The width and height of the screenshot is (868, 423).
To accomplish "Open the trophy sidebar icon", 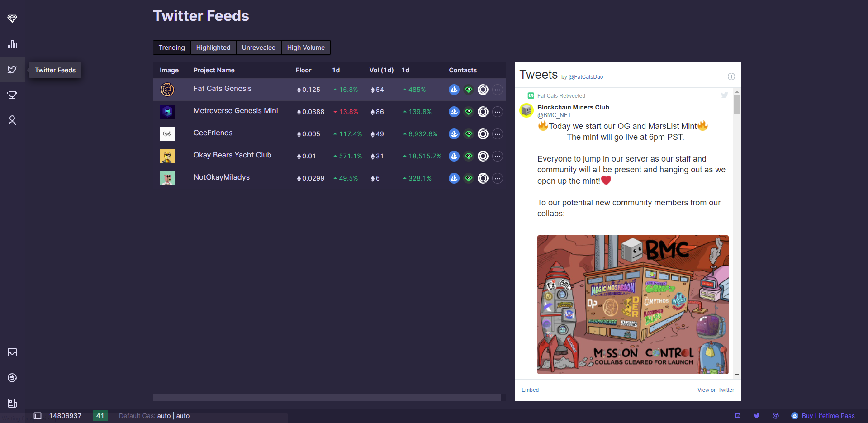I will pyautogui.click(x=12, y=95).
